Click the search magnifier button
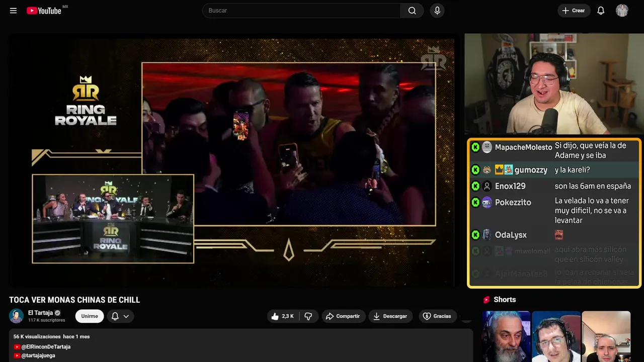644x362 pixels. point(412,11)
